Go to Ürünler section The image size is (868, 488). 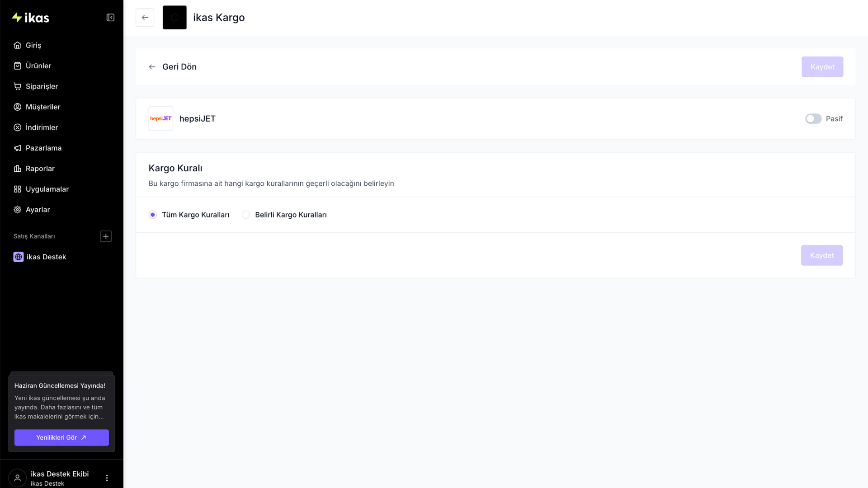[38, 66]
